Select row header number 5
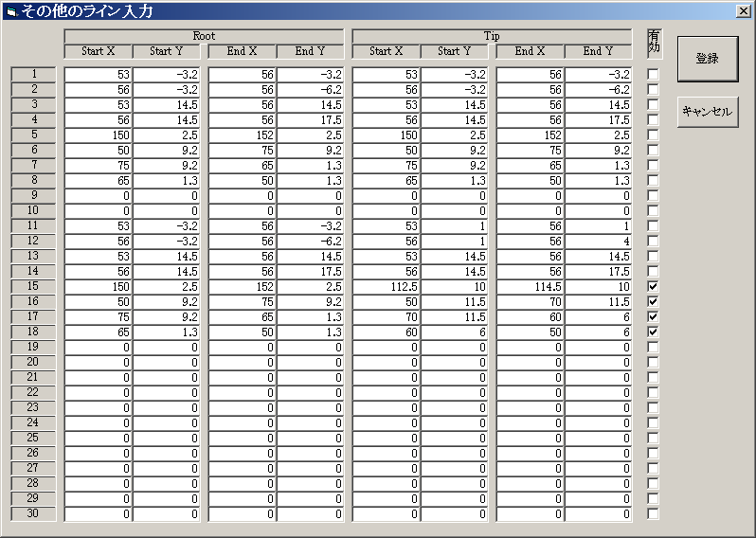This screenshot has width=756, height=538. point(34,134)
